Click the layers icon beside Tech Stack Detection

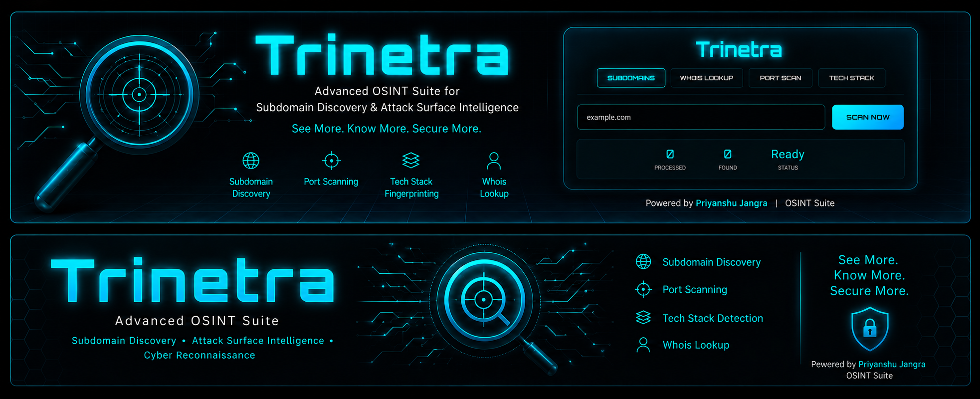[x=643, y=318]
